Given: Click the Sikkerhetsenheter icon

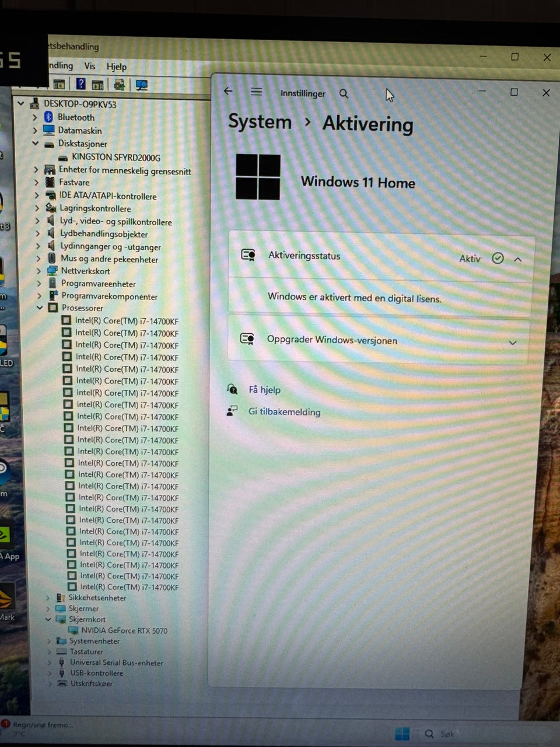Looking at the screenshot, I should click(x=61, y=598).
